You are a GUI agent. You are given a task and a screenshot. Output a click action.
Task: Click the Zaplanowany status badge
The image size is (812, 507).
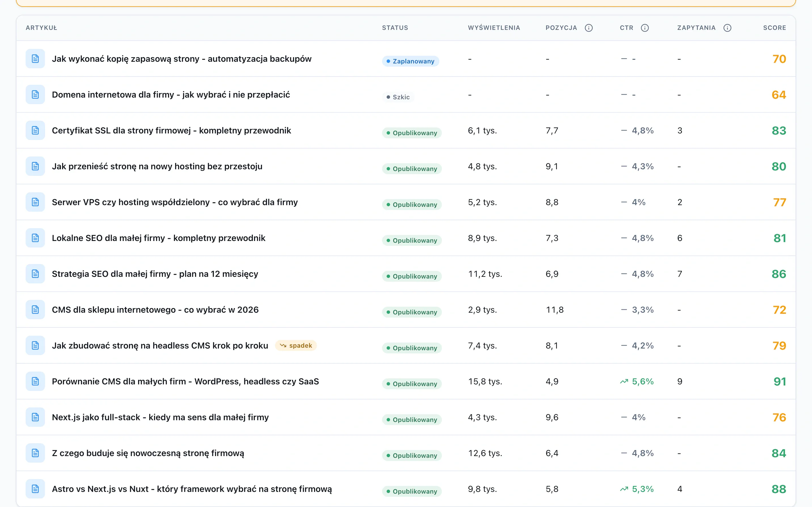[x=410, y=61]
